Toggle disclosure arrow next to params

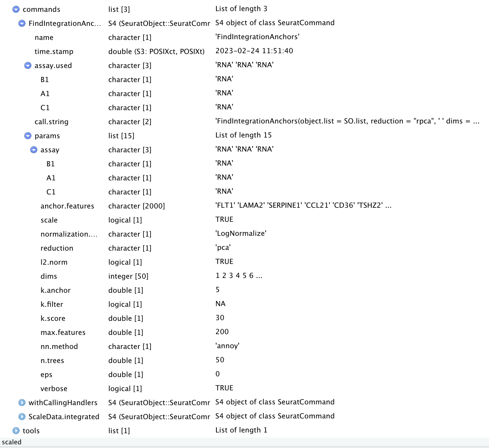28,136
